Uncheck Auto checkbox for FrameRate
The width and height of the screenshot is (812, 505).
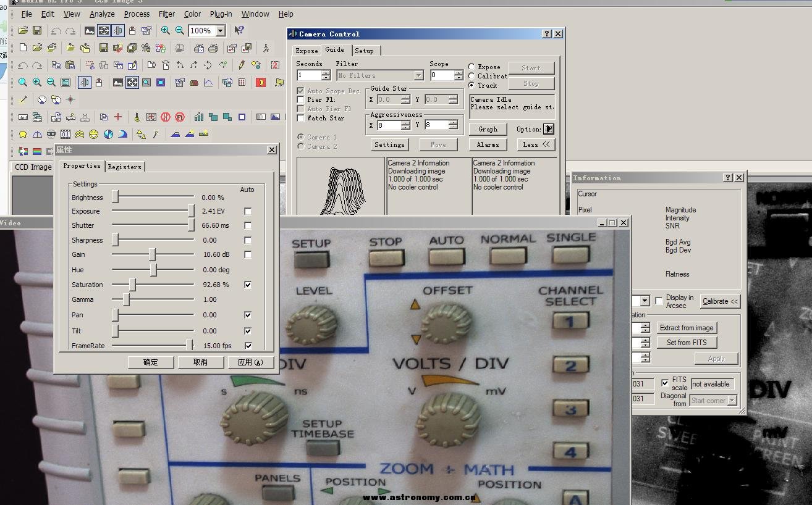click(248, 346)
